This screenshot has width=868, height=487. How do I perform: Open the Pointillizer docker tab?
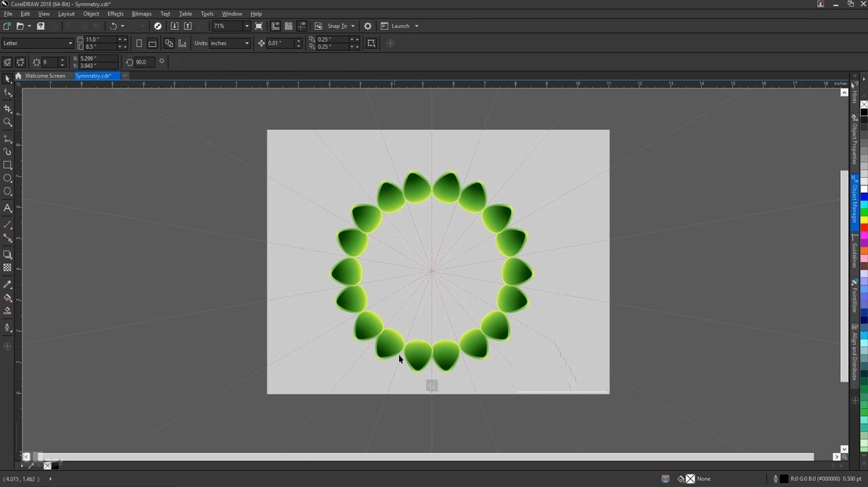click(854, 296)
